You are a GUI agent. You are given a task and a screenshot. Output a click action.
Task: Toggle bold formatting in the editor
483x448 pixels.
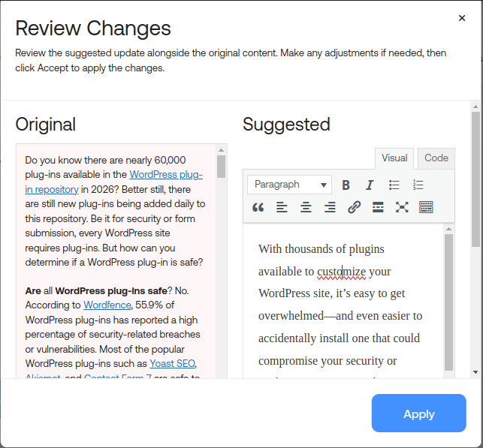346,185
